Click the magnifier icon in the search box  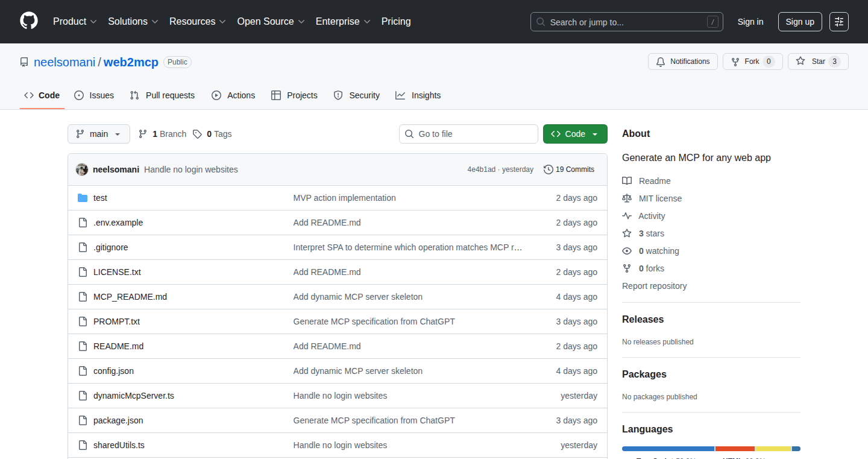coord(541,22)
